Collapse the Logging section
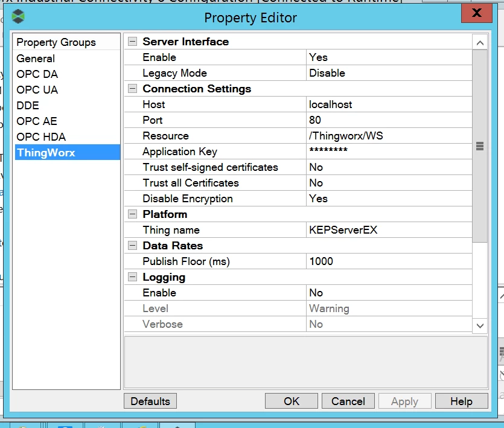This screenshot has height=428, width=504. (x=132, y=277)
